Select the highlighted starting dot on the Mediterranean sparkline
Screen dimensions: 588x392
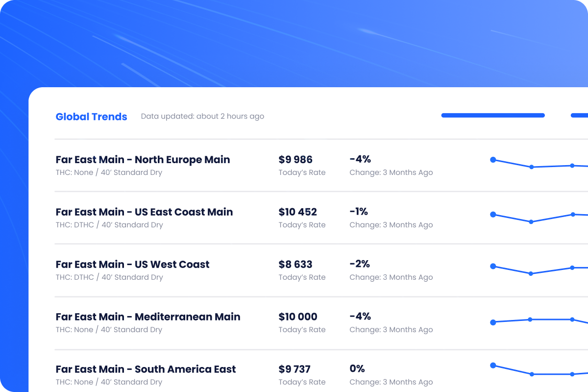[x=492, y=322]
